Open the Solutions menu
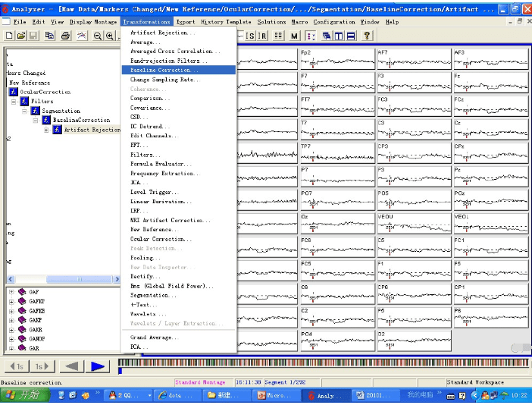 pos(271,22)
